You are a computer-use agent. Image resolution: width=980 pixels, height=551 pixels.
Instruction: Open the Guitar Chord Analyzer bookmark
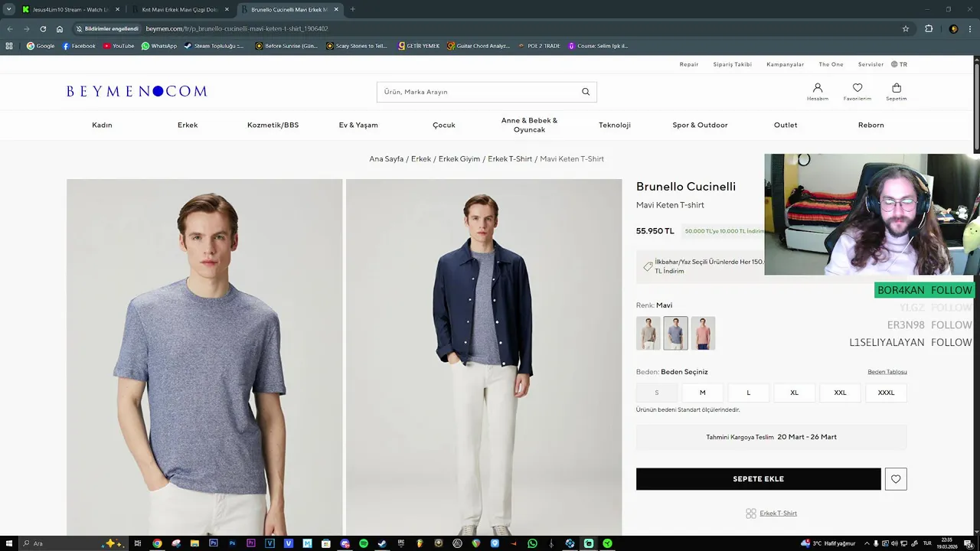[x=479, y=46]
